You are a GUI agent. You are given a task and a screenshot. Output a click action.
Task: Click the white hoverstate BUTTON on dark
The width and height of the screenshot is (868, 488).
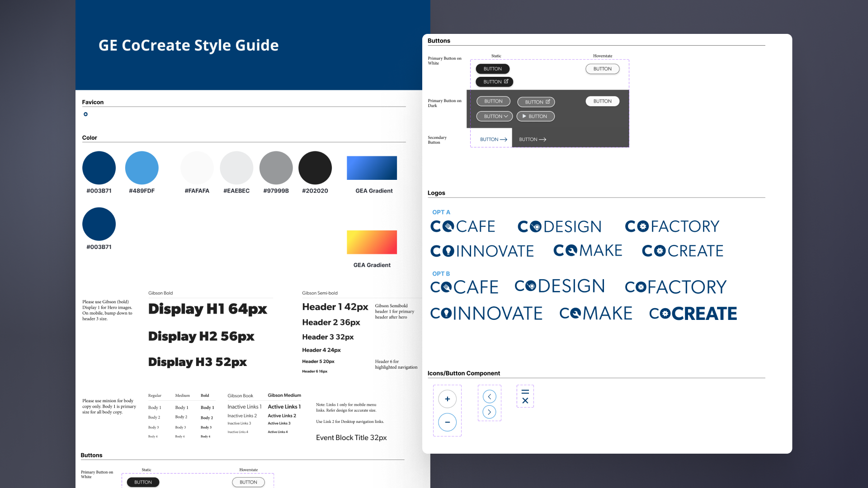(603, 101)
